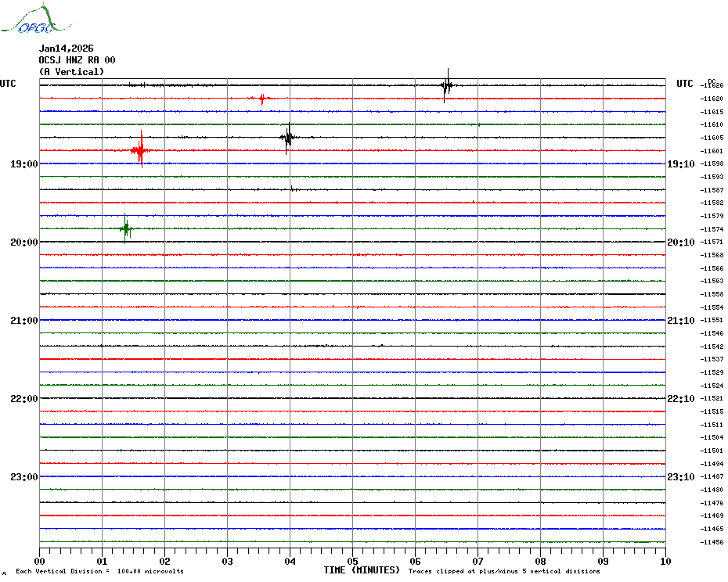
Task: Click the right 19:10 time label
Action: click(681, 163)
